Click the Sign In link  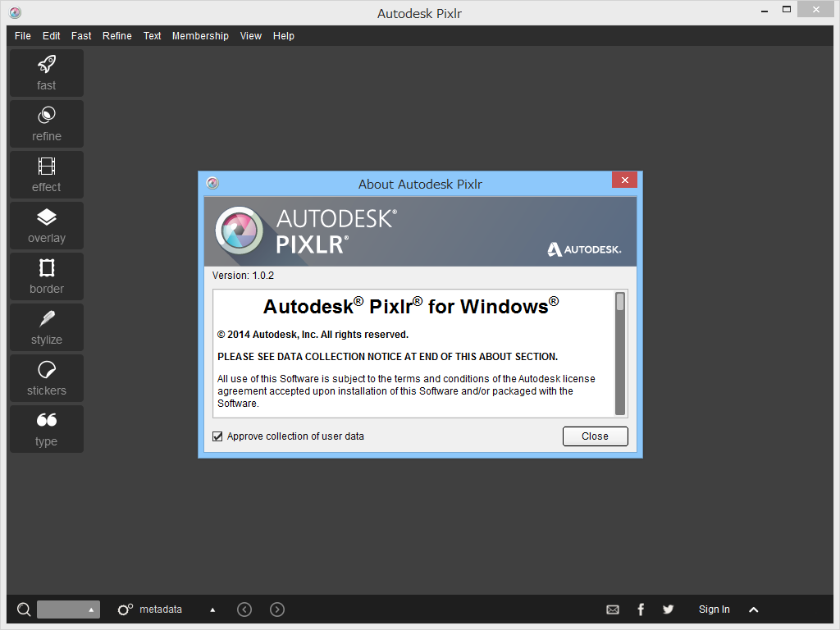[x=714, y=609]
